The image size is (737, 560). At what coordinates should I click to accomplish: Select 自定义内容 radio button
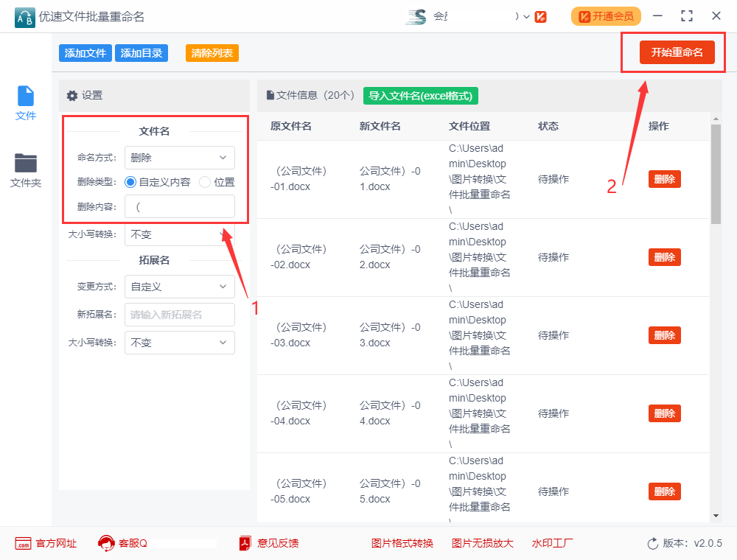click(x=130, y=182)
